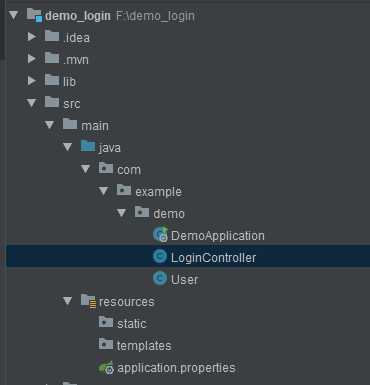The width and height of the screenshot is (370, 385).
Task: Open the application.properties file name
Action: [176, 368]
